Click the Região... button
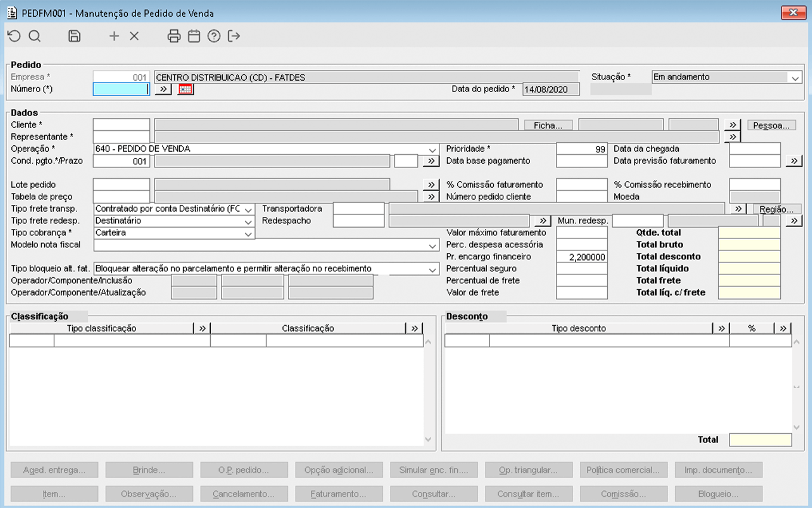 [776, 209]
